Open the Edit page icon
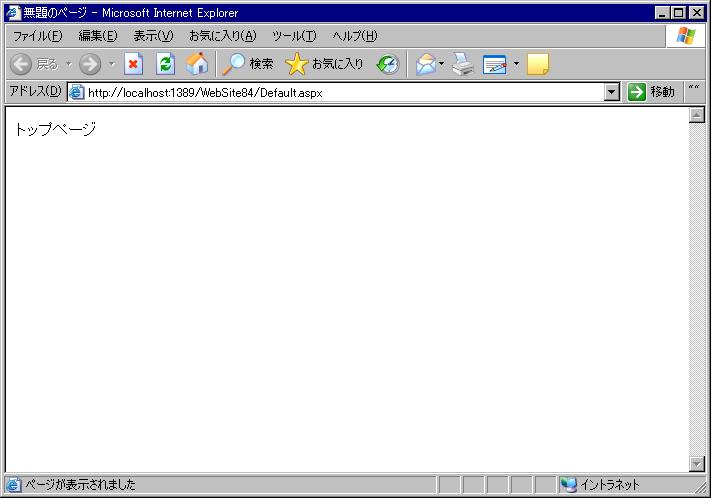The width and height of the screenshot is (711, 498). click(495, 64)
